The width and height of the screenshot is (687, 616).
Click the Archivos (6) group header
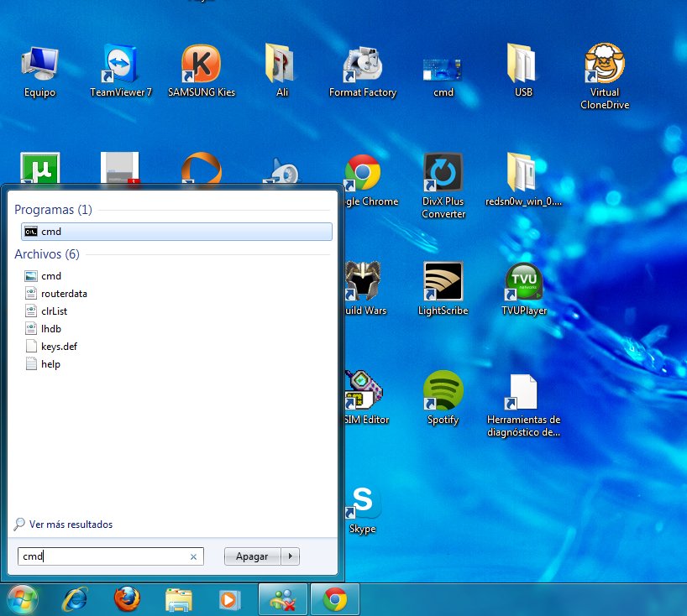tap(47, 254)
